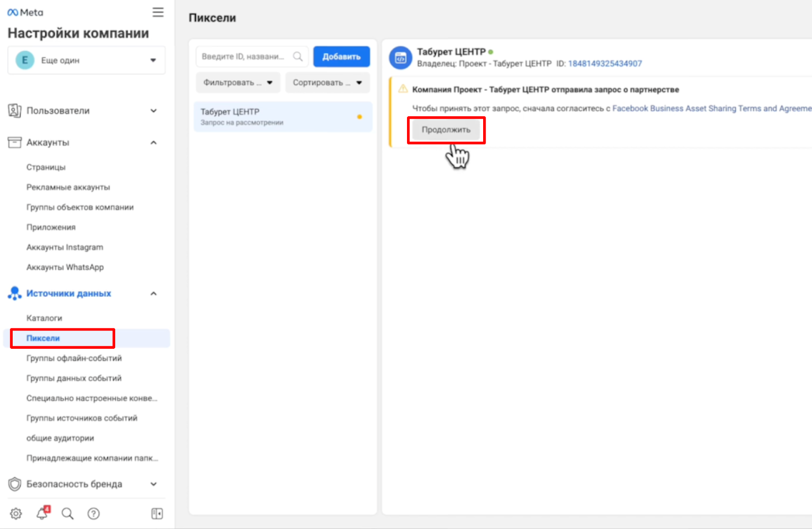Open settings gear icon at bottom
Image resolution: width=812 pixels, height=529 pixels.
[x=16, y=514]
